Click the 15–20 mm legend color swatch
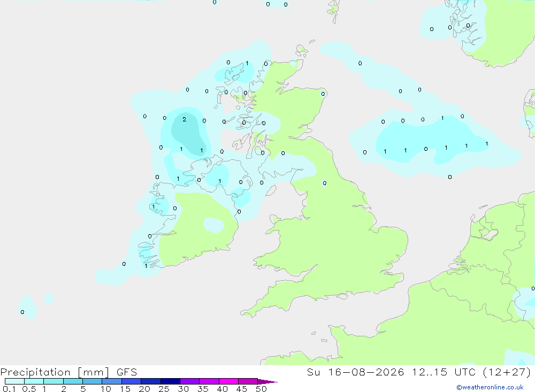 tap(132, 381)
